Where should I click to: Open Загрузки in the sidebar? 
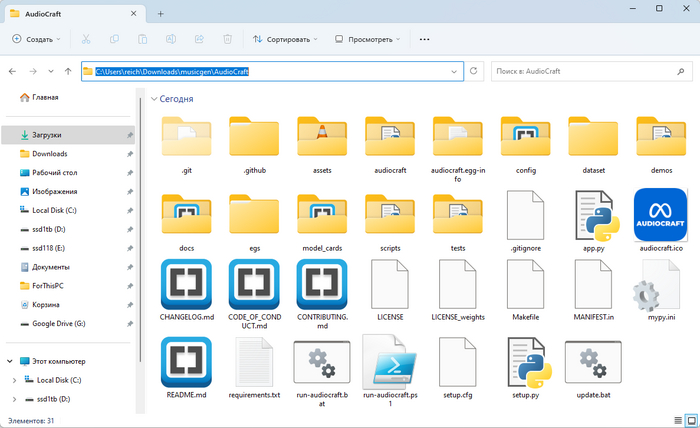pos(46,135)
